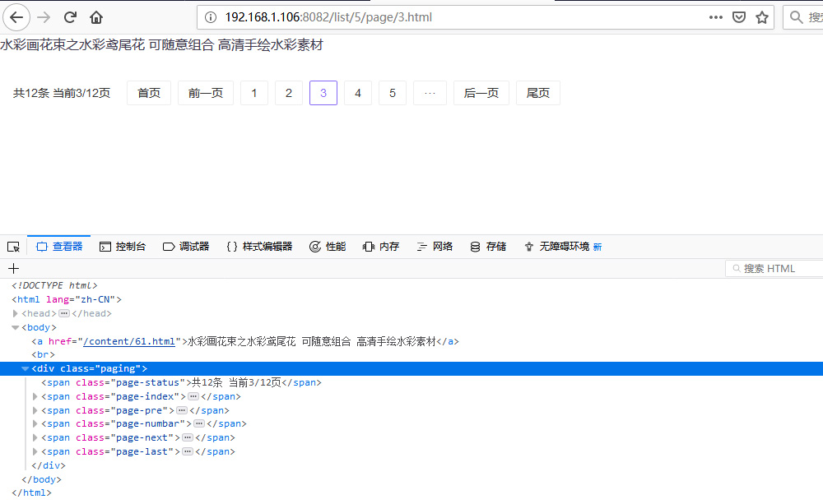Open site information icon in address bar

tap(211, 17)
